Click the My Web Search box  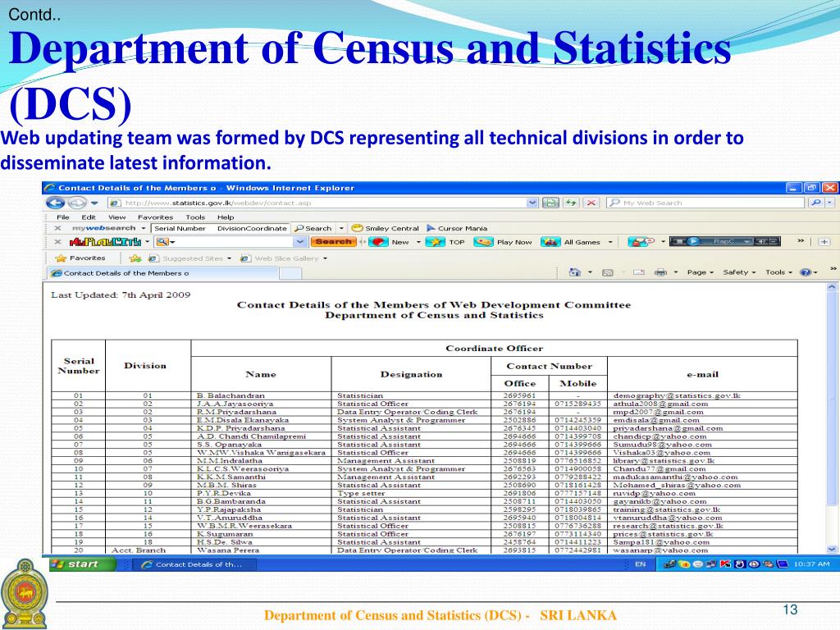(705, 203)
